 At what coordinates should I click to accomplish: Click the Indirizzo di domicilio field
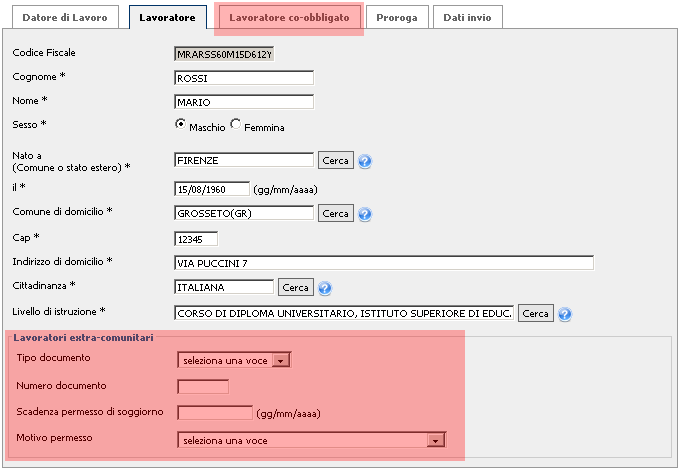[x=384, y=263]
